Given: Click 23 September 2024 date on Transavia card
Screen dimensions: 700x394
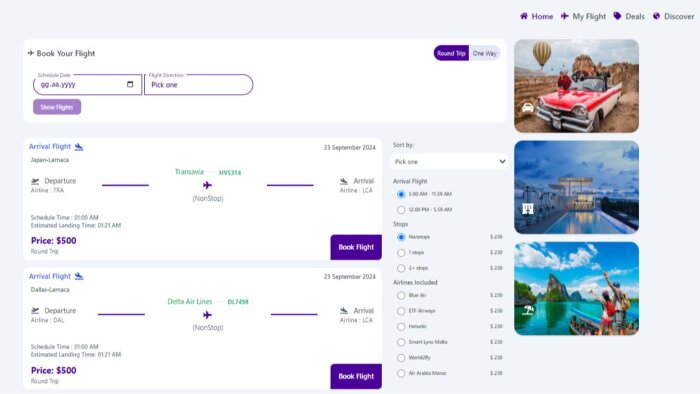Looking at the screenshot, I should (x=350, y=147).
